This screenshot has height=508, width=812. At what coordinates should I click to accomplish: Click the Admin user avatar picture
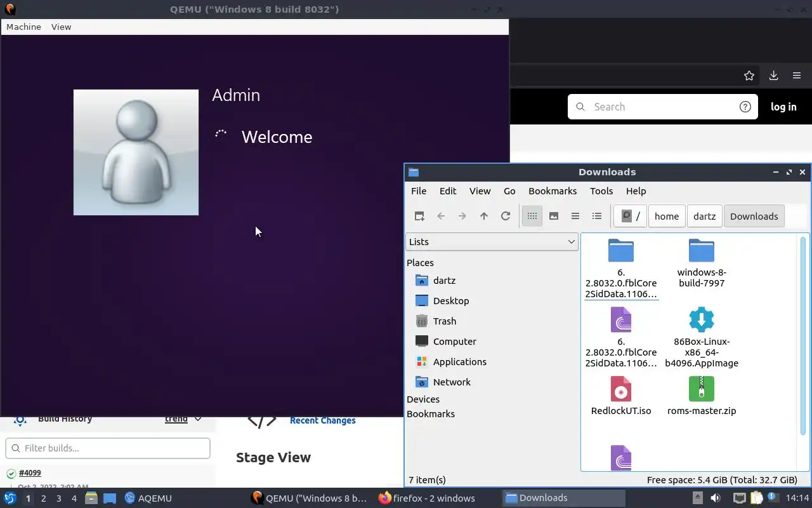point(136,152)
